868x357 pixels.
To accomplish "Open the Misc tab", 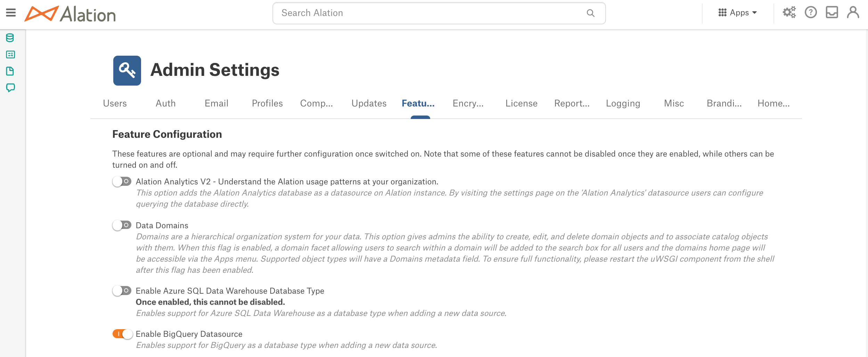I will click(x=674, y=103).
